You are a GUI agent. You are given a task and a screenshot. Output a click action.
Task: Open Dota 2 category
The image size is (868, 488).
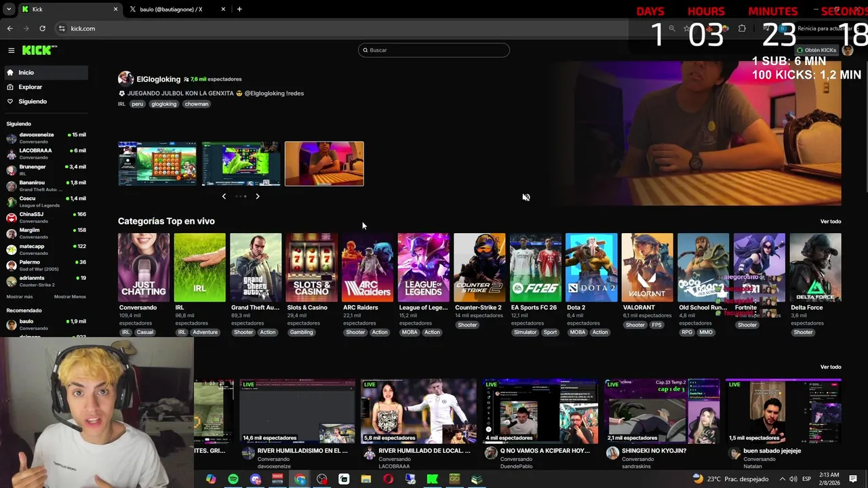pos(591,268)
